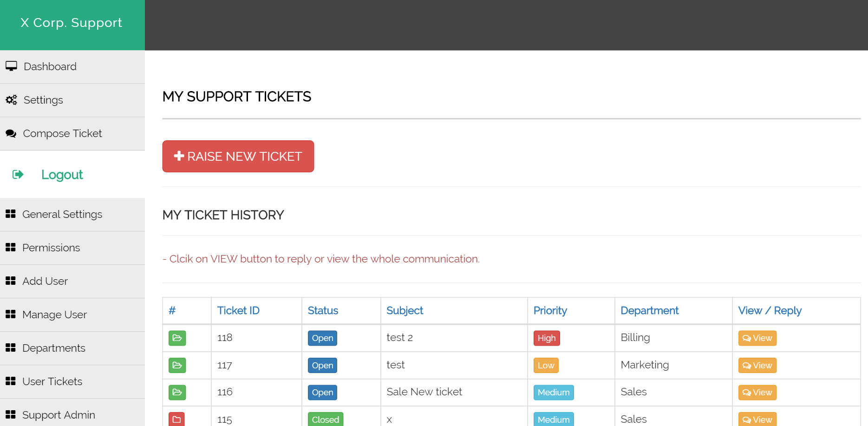868x426 pixels.
Task: Open the Manage User page
Action: [72, 315]
